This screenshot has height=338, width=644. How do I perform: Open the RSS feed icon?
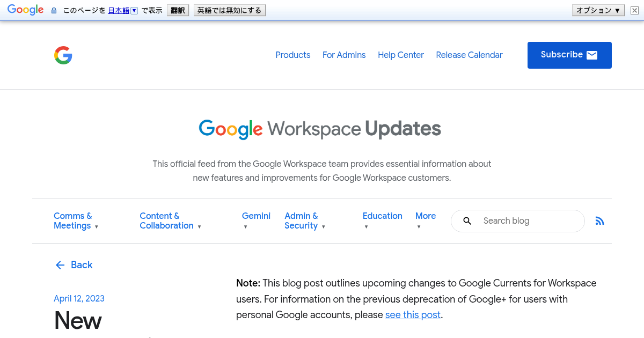pos(600,221)
